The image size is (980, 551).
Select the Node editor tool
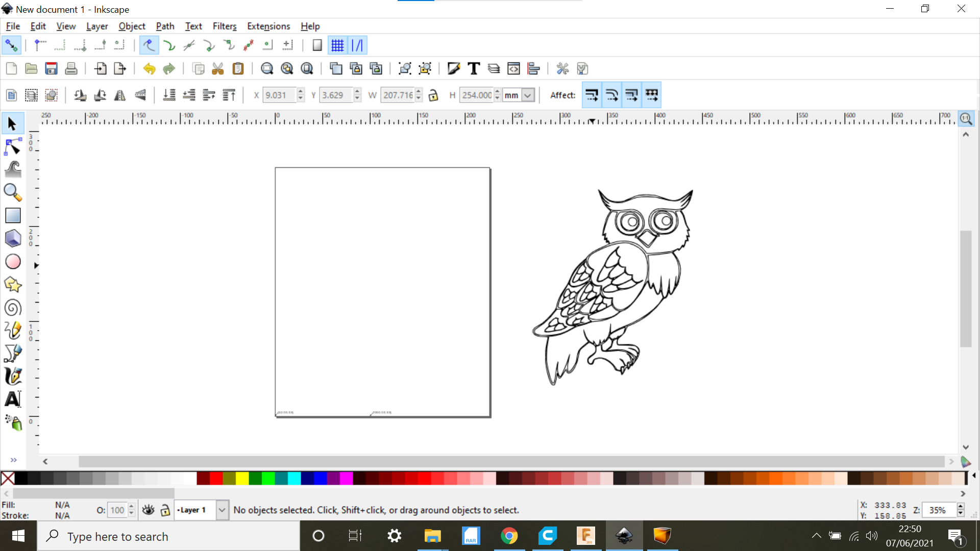(12, 145)
